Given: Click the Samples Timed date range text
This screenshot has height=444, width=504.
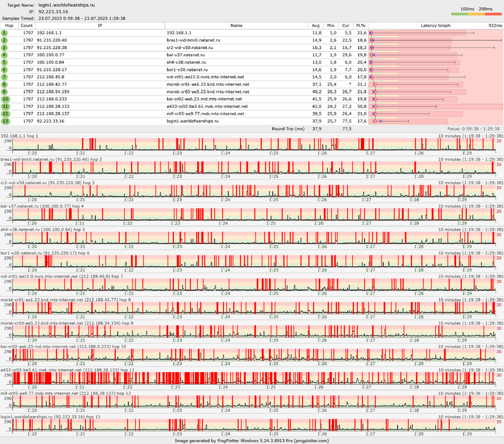Looking at the screenshot, I should [x=82, y=19].
